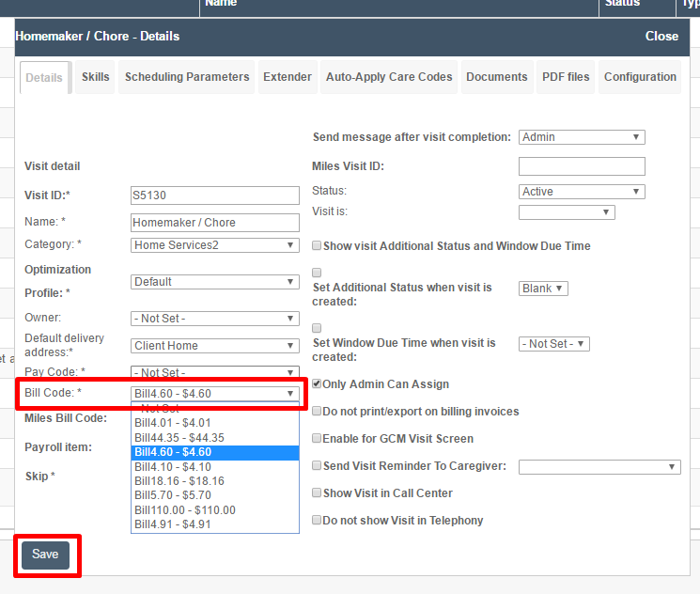The image size is (700, 594).
Task: Open the Blank additional status dropdown
Action: coord(543,289)
